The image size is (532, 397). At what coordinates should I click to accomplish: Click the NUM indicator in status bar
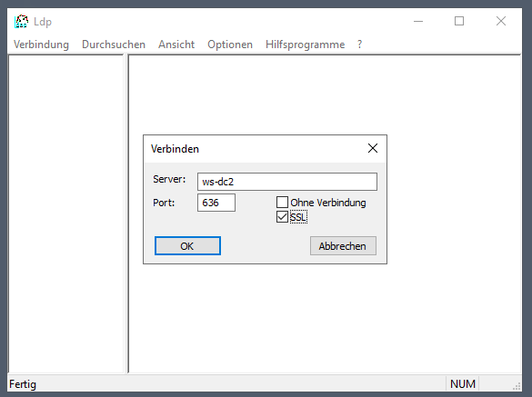[463, 383]
